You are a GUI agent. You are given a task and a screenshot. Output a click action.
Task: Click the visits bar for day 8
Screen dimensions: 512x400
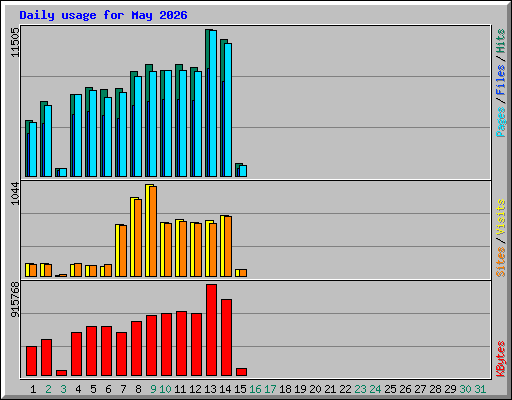tap(132, 237)
